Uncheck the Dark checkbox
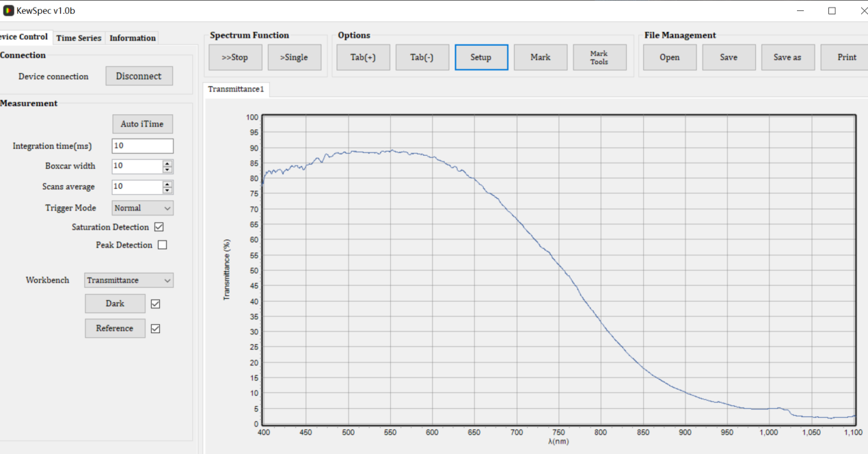868x454 pixels. pyautogui.click(x=155, y=304)
